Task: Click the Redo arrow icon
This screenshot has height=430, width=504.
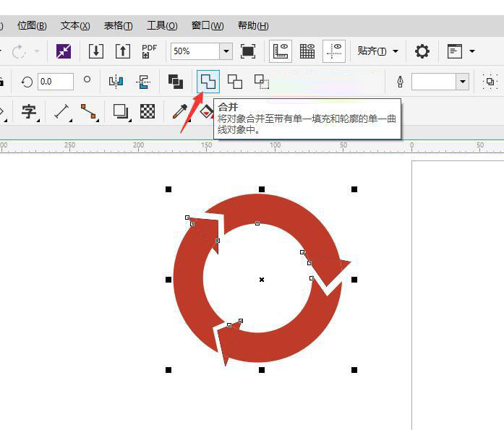Action: [x=19, y=51]
